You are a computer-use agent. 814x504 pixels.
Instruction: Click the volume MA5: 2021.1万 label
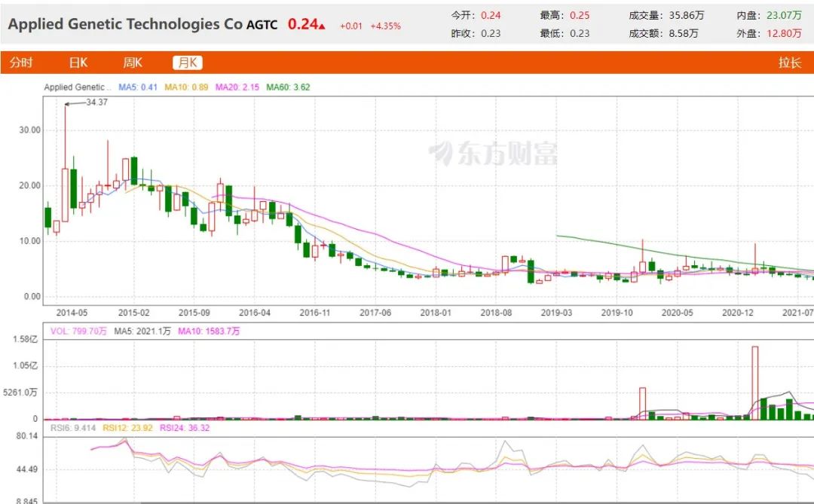click(142, 331)
